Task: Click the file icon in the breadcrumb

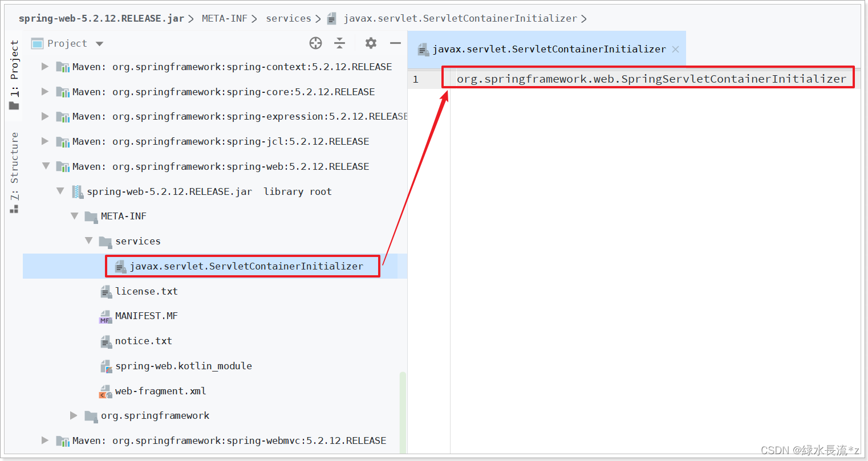Action: pos(332,19)
